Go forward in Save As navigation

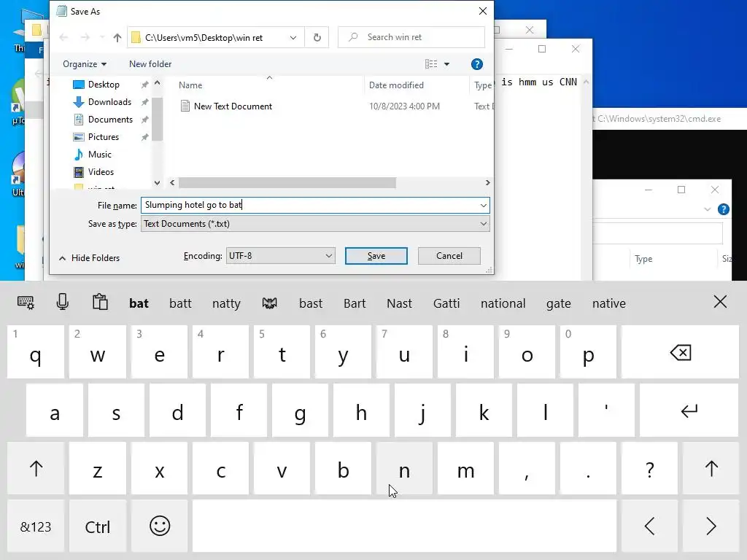[85, 38]
